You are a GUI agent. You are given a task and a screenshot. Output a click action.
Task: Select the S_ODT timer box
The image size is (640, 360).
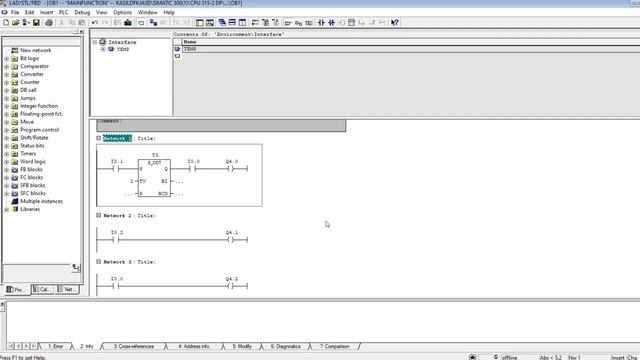(x=154, y=178)
